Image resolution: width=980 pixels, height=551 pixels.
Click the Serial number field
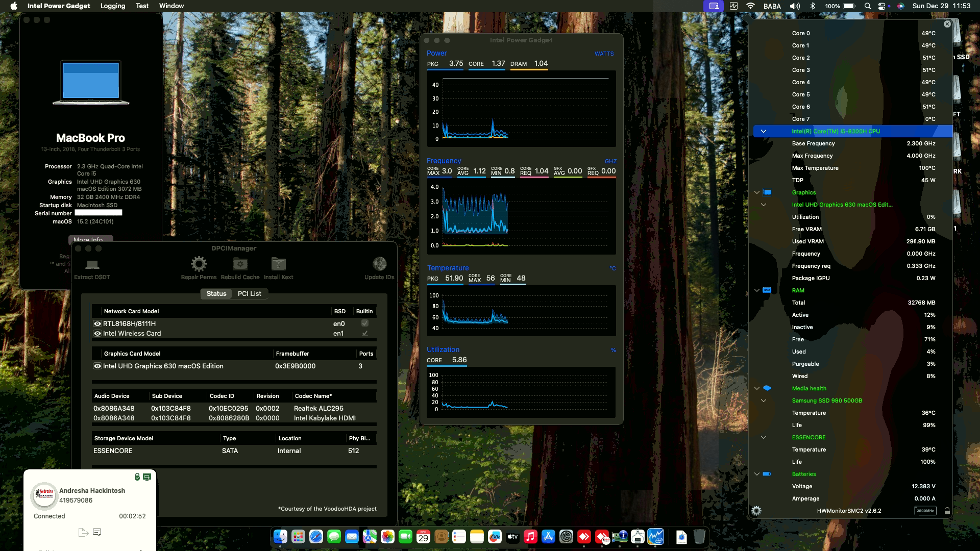[99, 213]
